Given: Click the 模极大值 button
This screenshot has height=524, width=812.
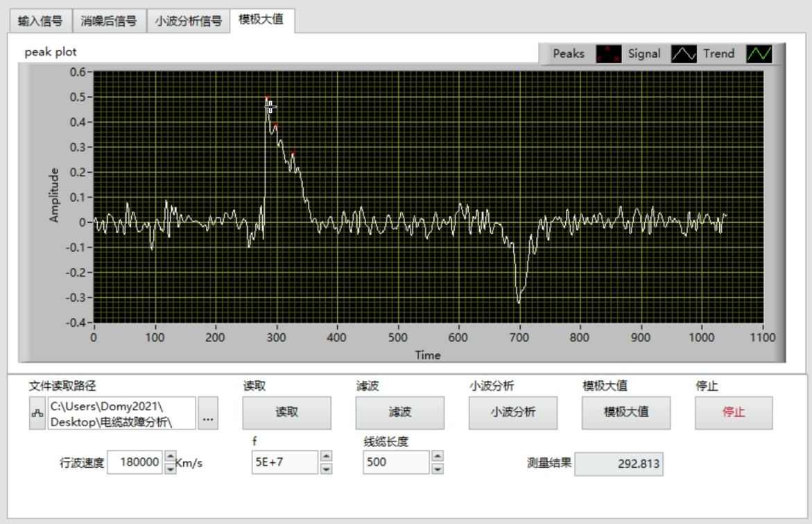Looking at the screenshot, I should [x=626, y=412].
